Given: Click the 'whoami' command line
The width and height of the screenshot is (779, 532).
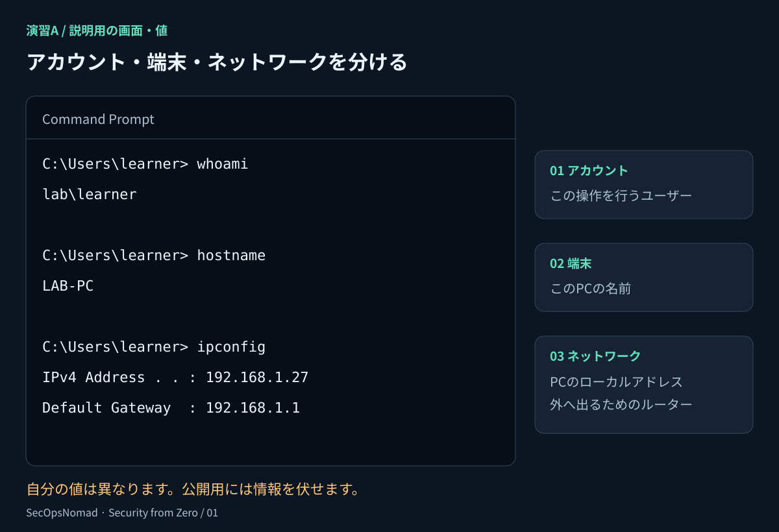Looking at the screenshot, I should click(145, 164).
